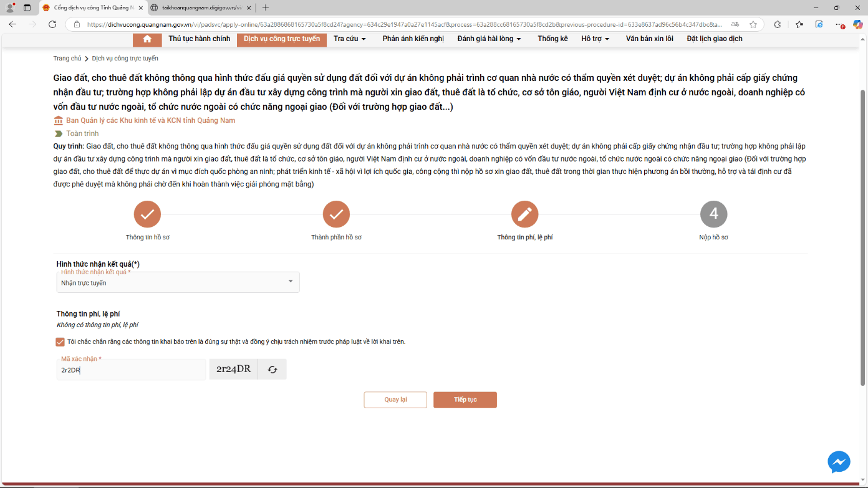Add this page to browser favorites
The height and width of the screenshot is (488, 868).
coord(753,24)
